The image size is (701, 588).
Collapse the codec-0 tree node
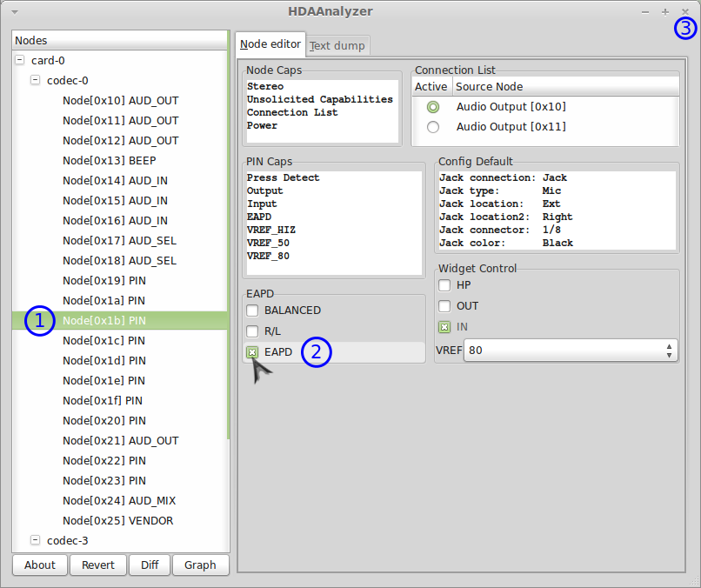[x=36, y=80]
